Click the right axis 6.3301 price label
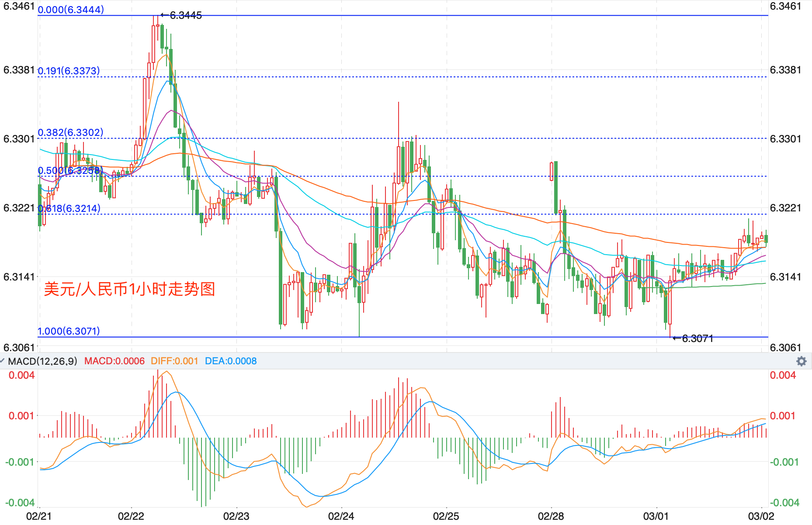This screenshot has width=812, height=525. pyautogui.click(x=785, y=139)
